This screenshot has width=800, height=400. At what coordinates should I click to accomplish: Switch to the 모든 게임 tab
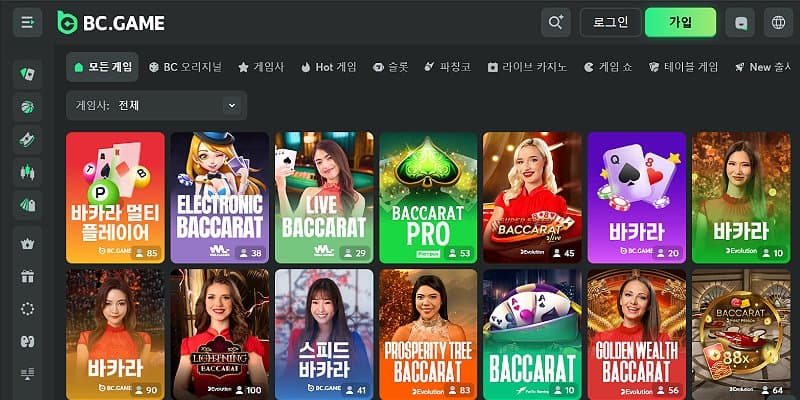pyautogui.click(x=102, y=67)
